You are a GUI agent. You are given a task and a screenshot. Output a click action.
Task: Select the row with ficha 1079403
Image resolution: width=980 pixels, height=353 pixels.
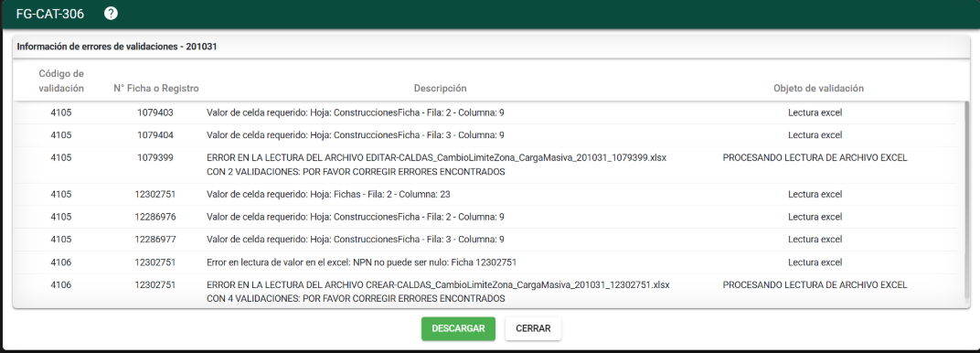485,112
